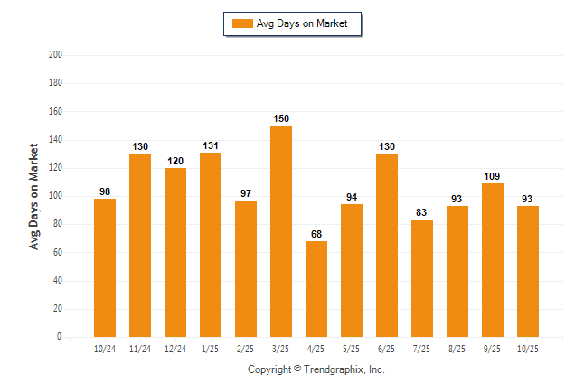Click the 10/24 bar showing 98
The height and width of the screenshot is (392, 584).
tap(105, 267)
